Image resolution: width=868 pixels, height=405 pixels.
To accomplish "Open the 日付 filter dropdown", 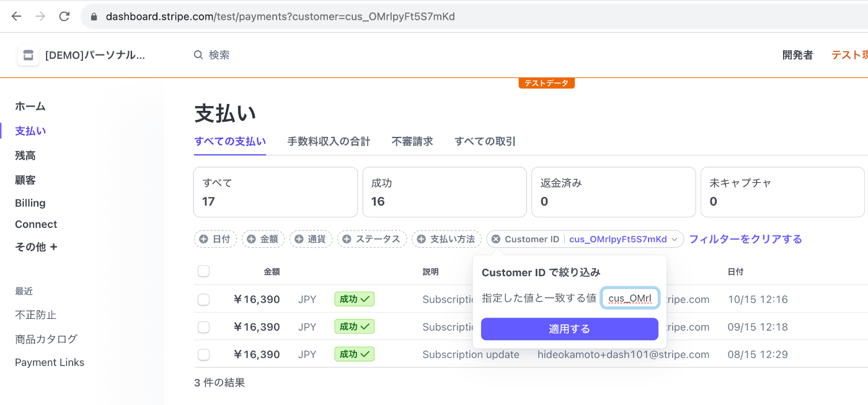I will 216,239.
